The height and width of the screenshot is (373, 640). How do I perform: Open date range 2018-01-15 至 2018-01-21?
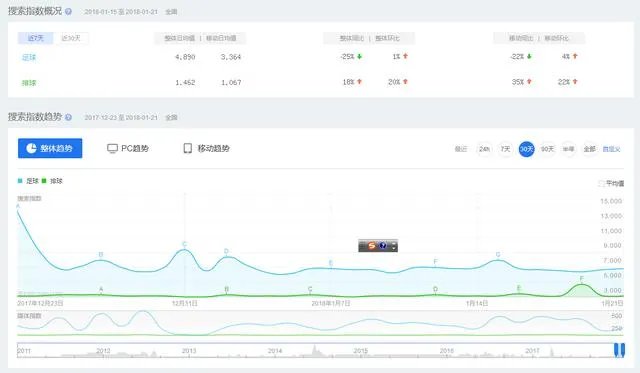click(x=121, y=12)
